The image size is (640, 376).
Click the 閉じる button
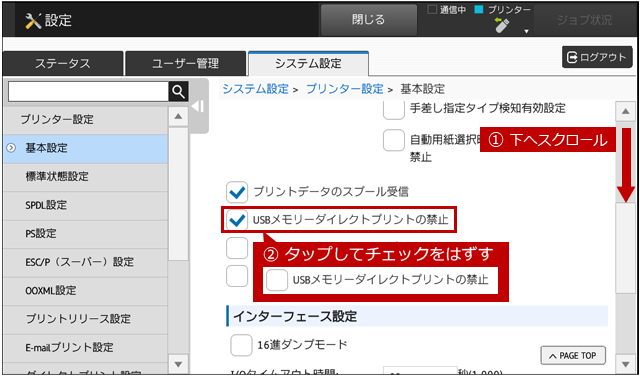369,20
